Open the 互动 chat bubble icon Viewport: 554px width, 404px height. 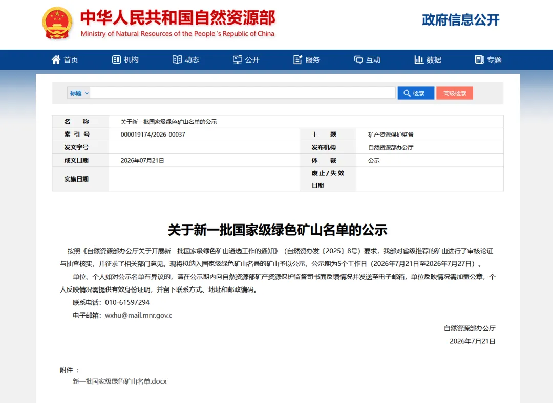358,60
